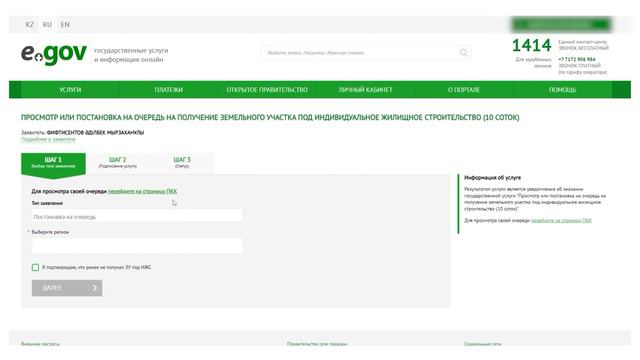Open the ПОМОЩЬ menu
Viewport: 640px width, 360px height.
coord(562,90)
